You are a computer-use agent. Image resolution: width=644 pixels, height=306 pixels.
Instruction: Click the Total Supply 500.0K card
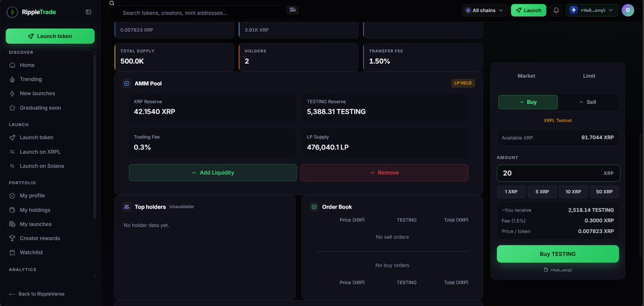coord(174,57)
